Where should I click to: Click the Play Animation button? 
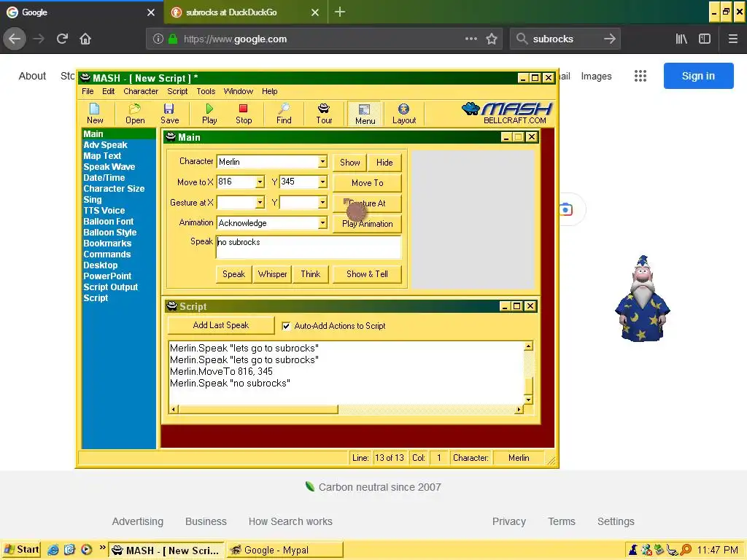[x=367, y=224]
